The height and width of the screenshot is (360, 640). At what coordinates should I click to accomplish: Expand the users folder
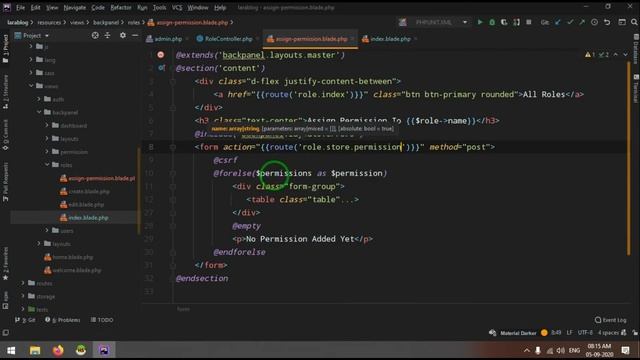pos(47,230)
